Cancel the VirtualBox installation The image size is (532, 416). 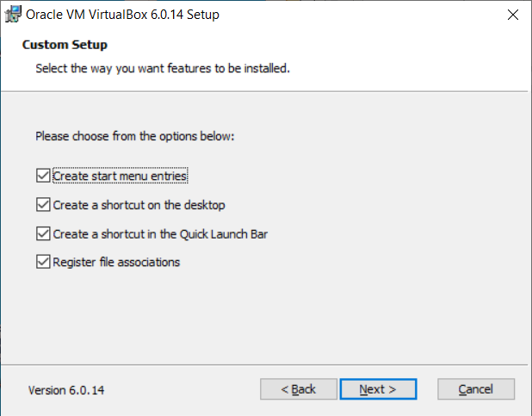(475, 389)
